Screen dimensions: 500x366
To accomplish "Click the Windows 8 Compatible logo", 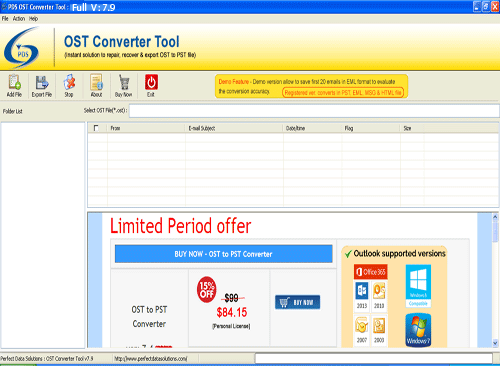I will tap(418, 286).
